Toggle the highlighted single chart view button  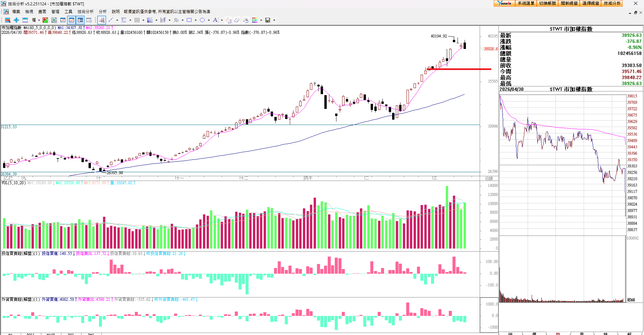tap(71, 20)
